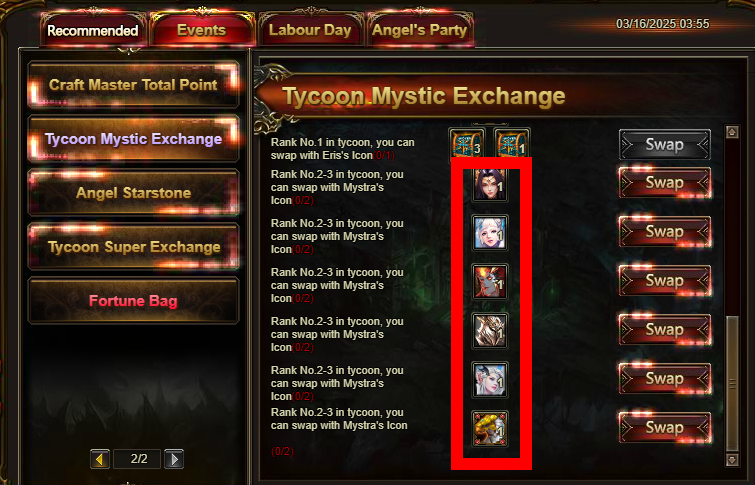The width and height of the screenshot is (755, 485).
Task: Select the silver armored knight icon
Action: click(x=489, y=330)
